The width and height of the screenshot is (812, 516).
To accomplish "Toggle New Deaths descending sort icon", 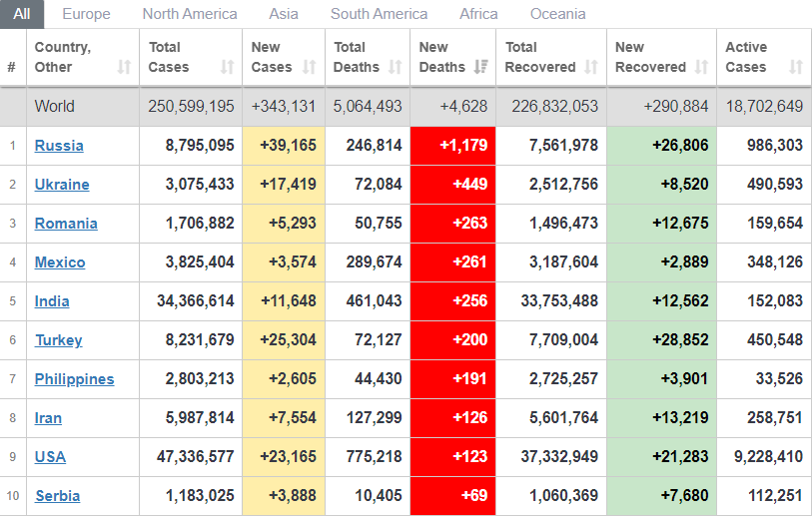I will pyautogui.click(x=480, y=67).
